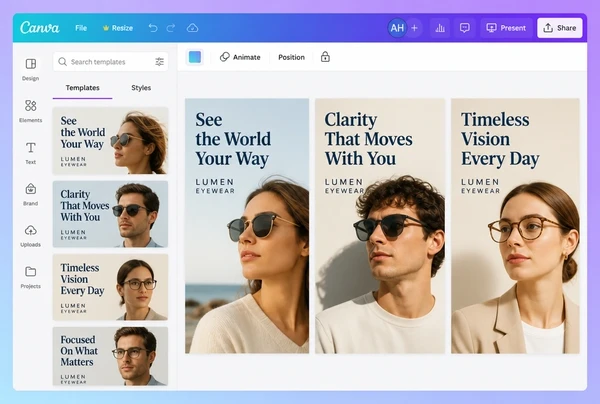The image size is (600, 404).
Task: Click the Canva logo
Action: tap(40, 28)
